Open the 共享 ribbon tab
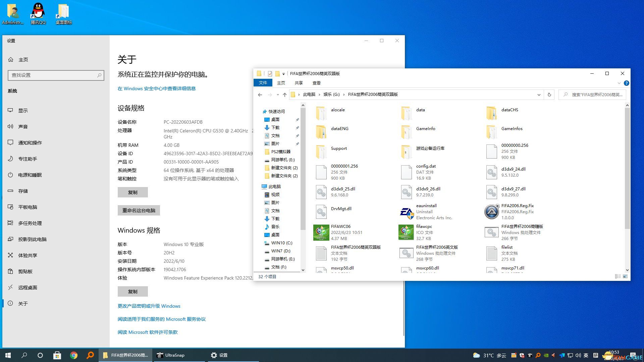The height and width of the screenshot is (362, 644). [x=299, y=83]
